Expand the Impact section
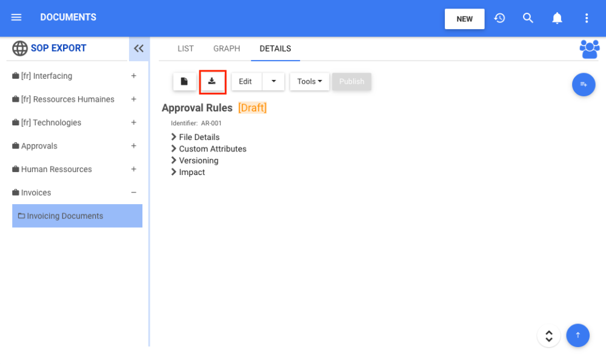This screenshot has height=364, width=606. 191,172
